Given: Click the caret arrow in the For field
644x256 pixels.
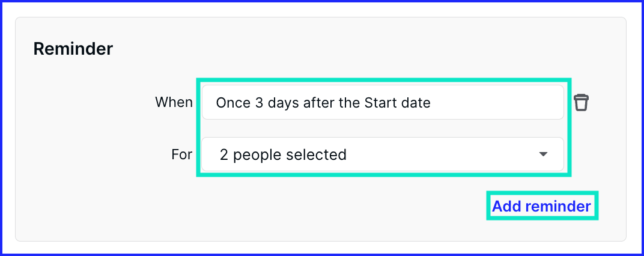Looking at the screenshot, I should [x=543, y=154].
